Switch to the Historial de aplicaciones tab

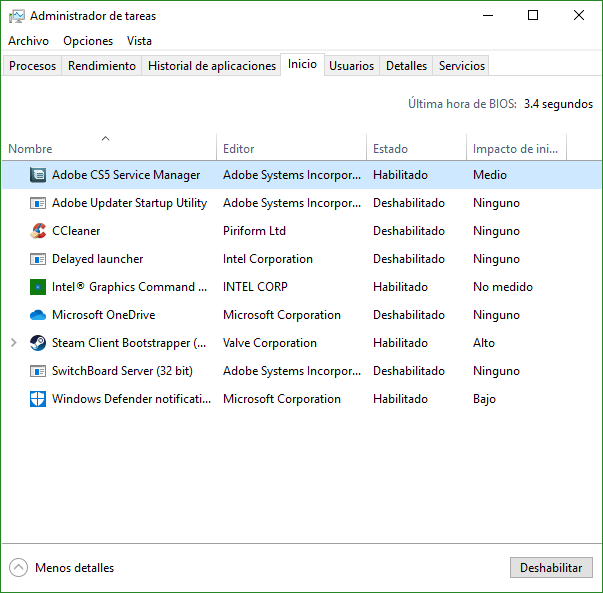(x=212, y=66)
